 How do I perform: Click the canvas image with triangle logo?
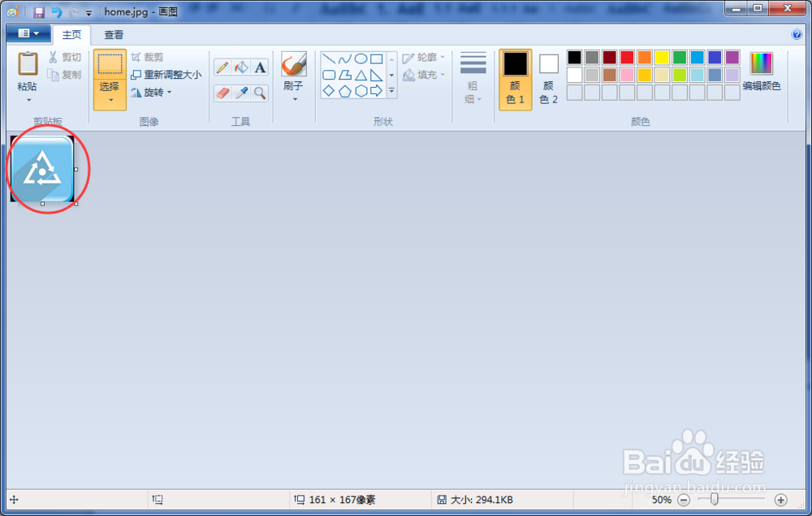point(42,169)
